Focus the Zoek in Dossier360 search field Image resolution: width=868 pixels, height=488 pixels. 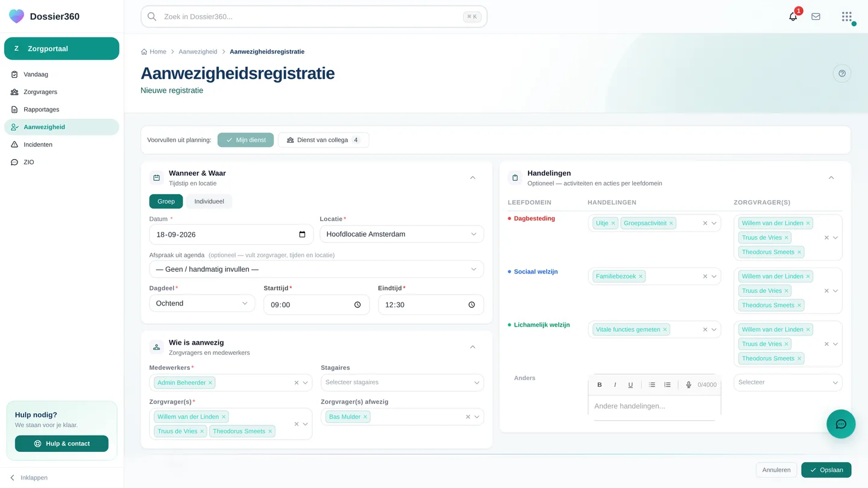314,17
